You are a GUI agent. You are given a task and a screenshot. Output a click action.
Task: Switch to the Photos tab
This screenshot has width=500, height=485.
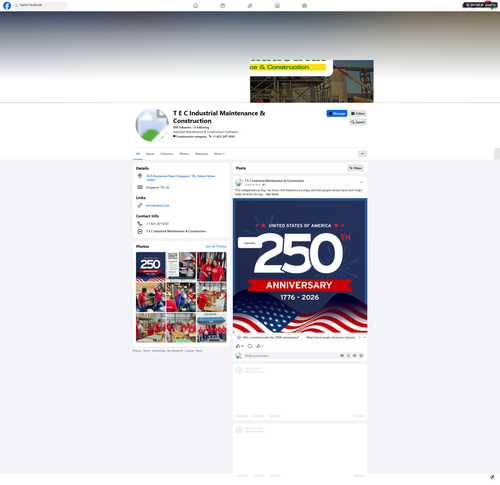(184, 154)
